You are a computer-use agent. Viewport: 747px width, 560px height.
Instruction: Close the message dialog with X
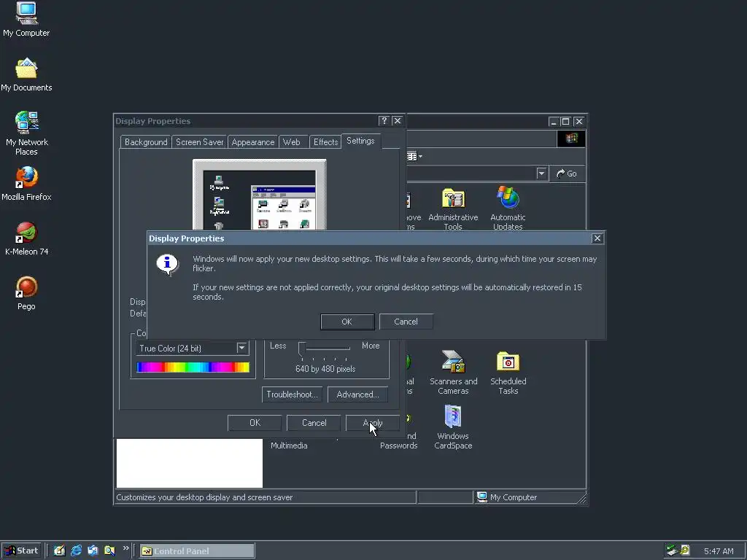597,238
